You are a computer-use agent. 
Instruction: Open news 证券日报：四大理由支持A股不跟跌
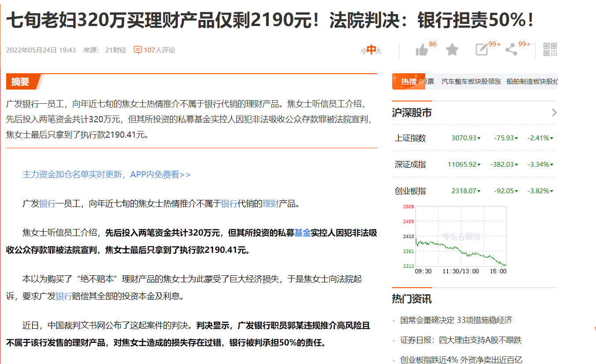[461, 340]
